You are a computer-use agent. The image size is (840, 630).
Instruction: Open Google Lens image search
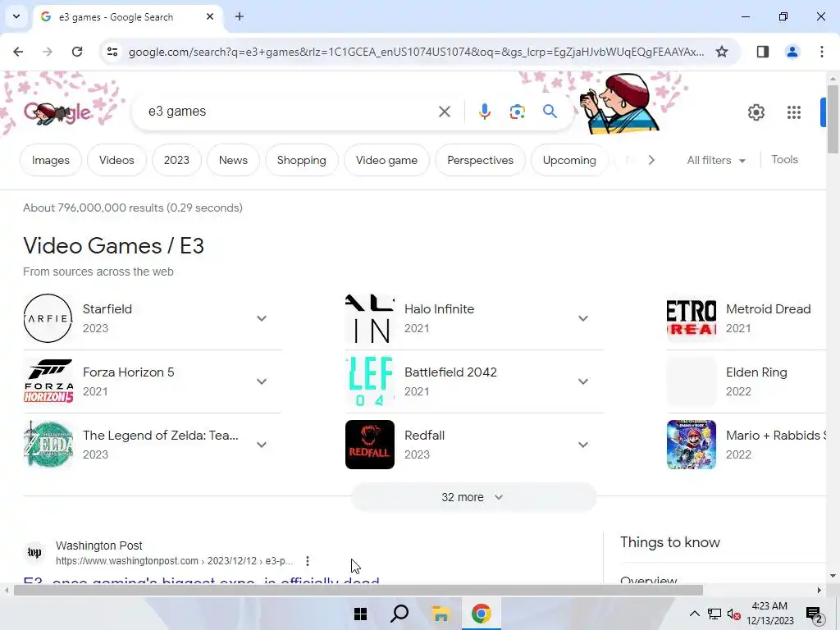point(517,112)
